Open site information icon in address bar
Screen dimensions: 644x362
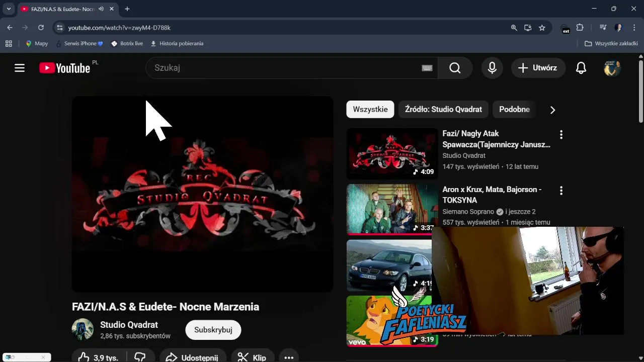point(60,28)
